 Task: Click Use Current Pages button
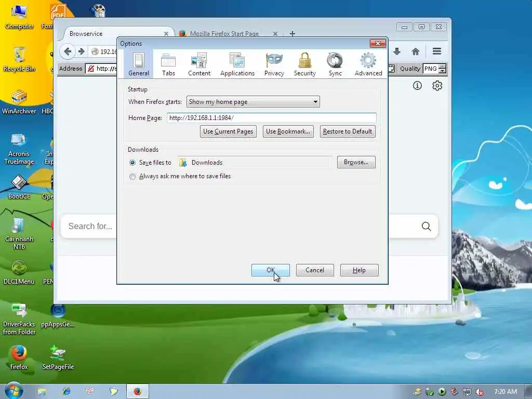228,131
